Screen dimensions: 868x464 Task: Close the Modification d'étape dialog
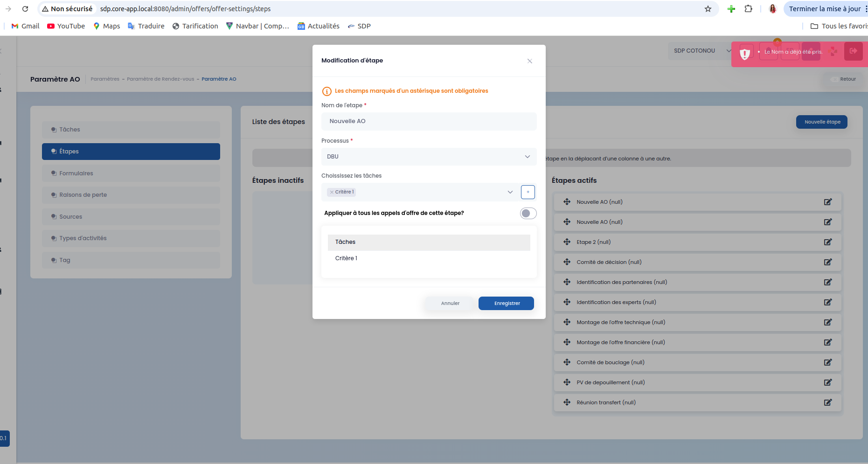pos(529,61)
